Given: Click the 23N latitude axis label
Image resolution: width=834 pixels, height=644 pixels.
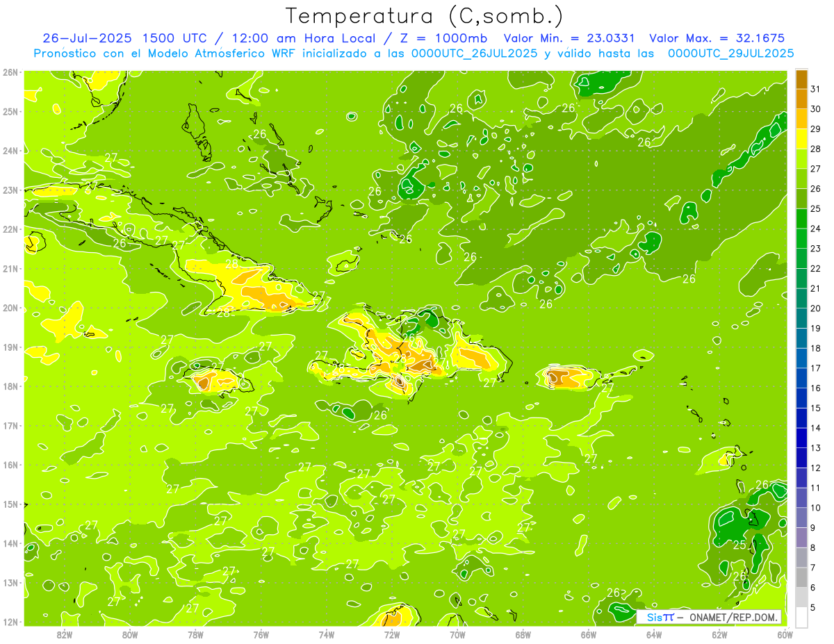Looking at the screenshot, I should click(10, 190).
